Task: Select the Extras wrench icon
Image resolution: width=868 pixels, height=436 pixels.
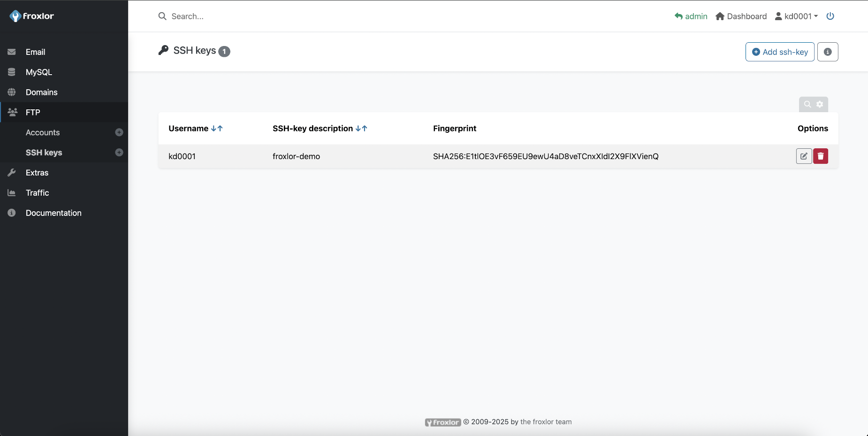Action: tap(12, 172)
